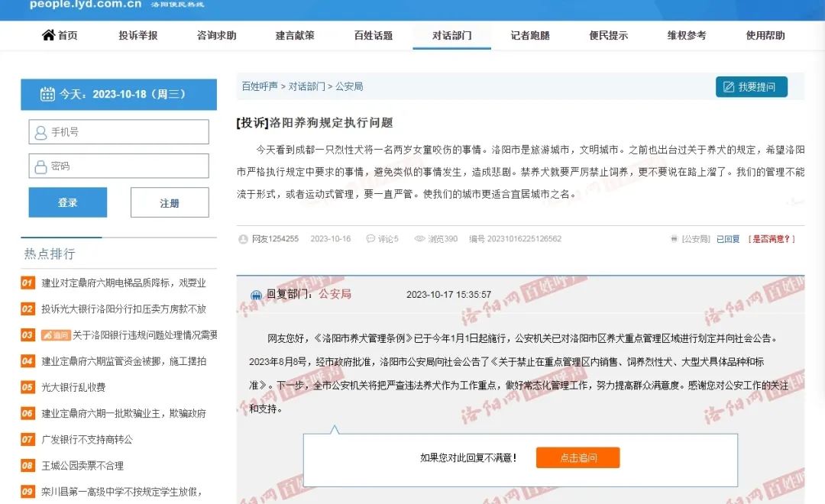Click the avatar icon beside 网友1254255
The image size is (825, 504).
243,239
